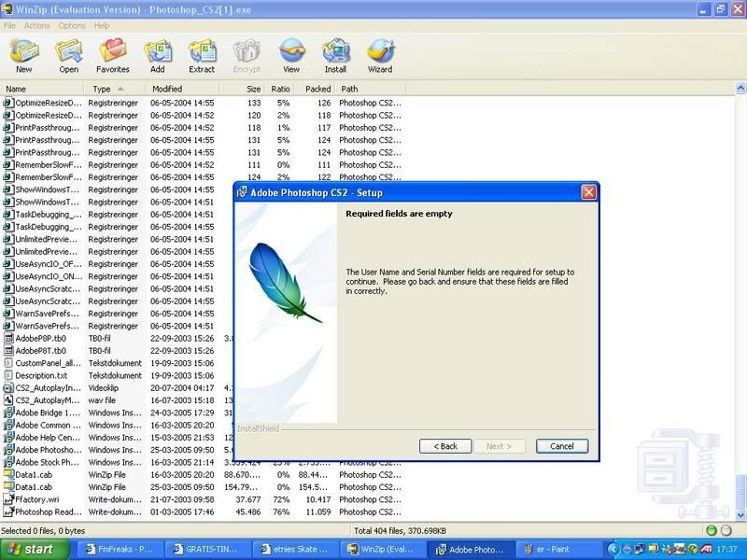Select the Adobe Help Cen... file row
The height and width of the screenshot is (560, 747).
click(x=203, y=437)
